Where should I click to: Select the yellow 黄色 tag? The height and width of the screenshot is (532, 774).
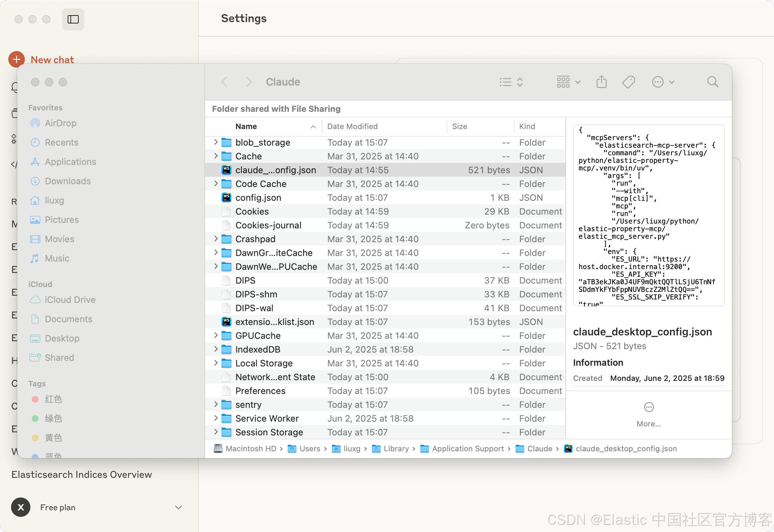[47, 438]
